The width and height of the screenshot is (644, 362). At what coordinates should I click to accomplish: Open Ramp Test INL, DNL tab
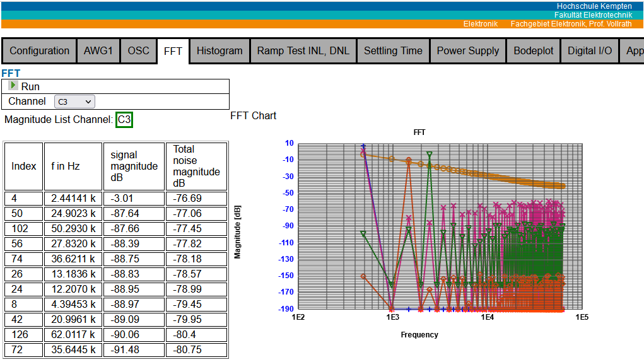[303, 51]
